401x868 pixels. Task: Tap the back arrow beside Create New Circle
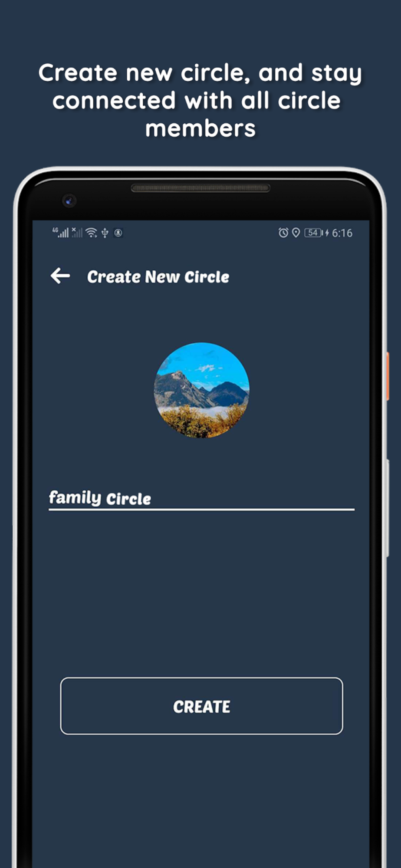click(60, 276)
